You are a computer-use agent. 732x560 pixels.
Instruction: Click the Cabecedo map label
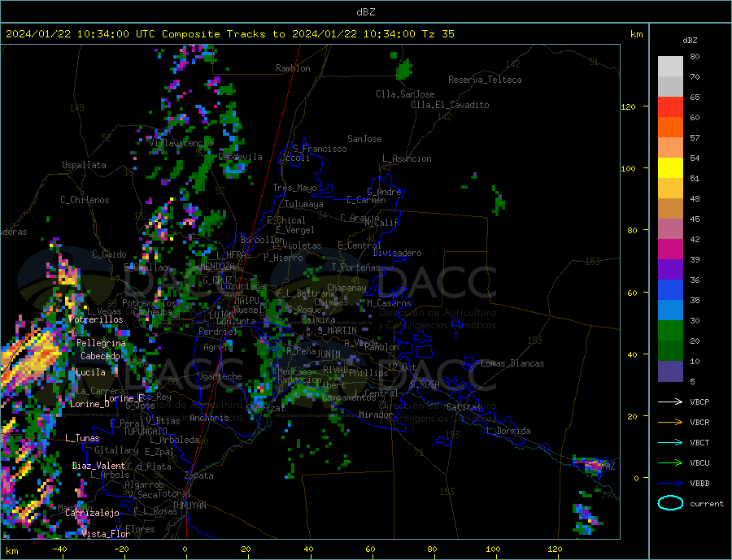pos(100,356)
